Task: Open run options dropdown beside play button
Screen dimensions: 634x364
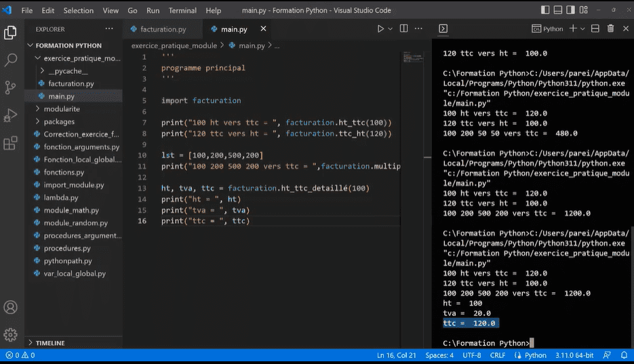Action: (x=390, y=28)
